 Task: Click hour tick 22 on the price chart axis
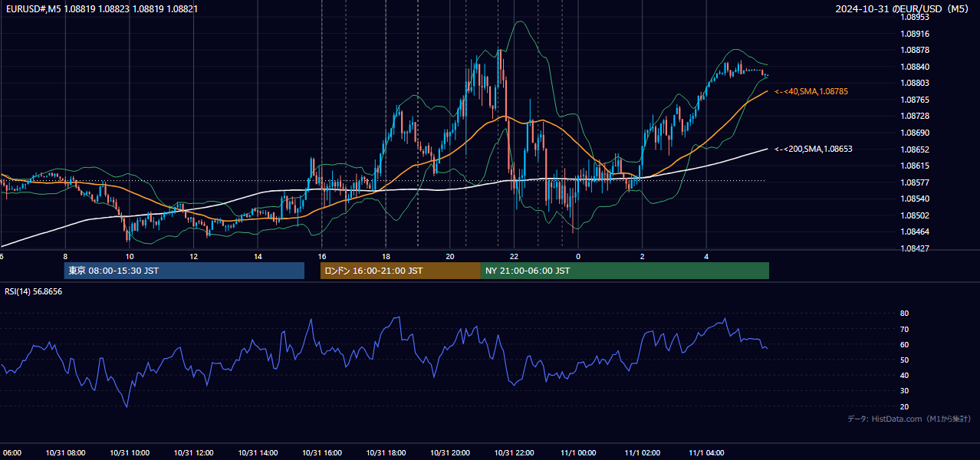click(x=515, y=256)
